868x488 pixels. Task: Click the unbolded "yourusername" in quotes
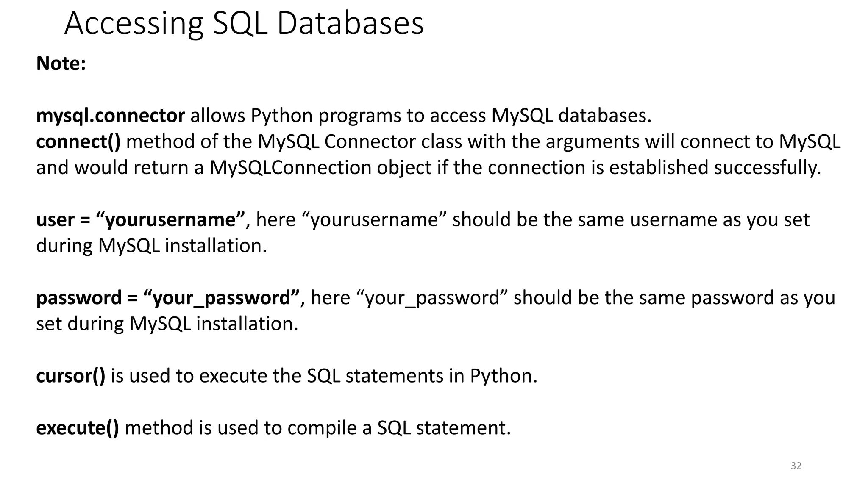(374, 220)
